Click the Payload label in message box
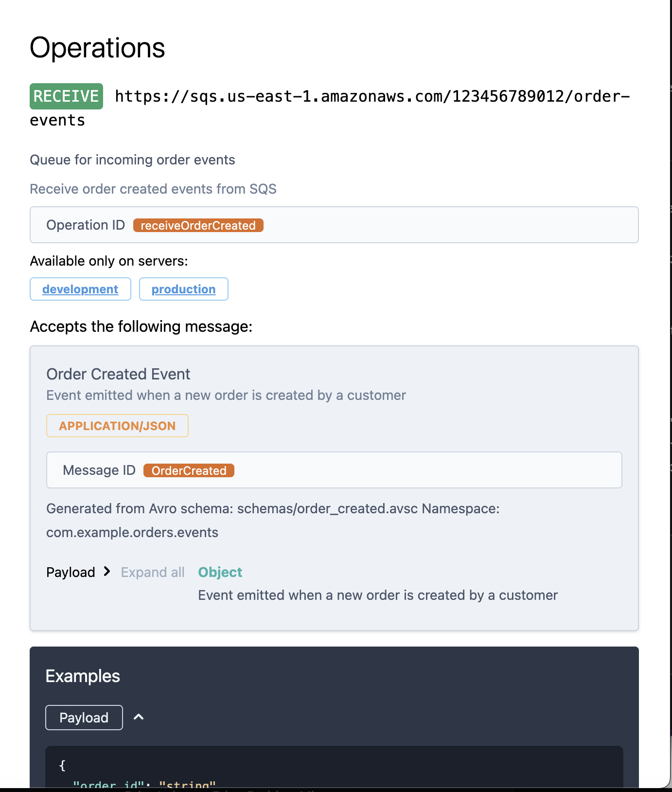Screen dimensions: 672x792 [71, 572]
